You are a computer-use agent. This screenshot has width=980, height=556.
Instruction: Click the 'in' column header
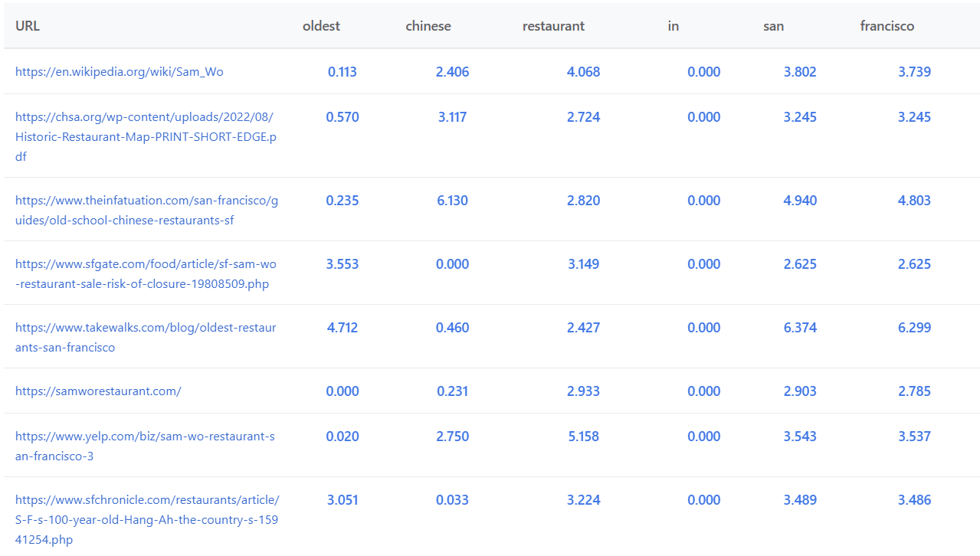[674, 26]
